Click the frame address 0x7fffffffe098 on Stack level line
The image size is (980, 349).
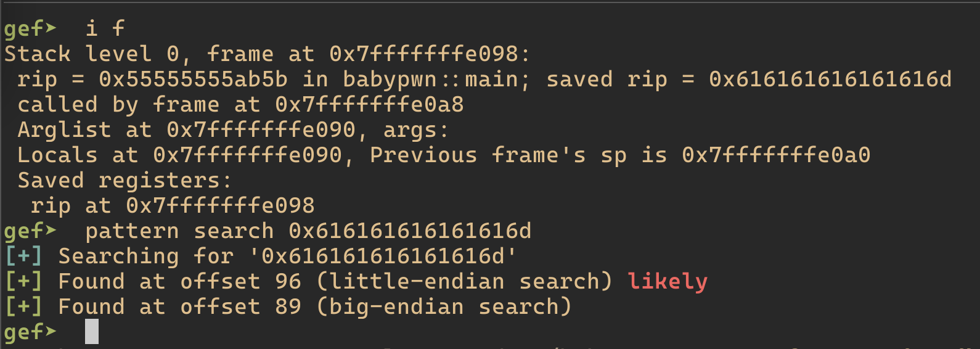(x=423, y=54)
